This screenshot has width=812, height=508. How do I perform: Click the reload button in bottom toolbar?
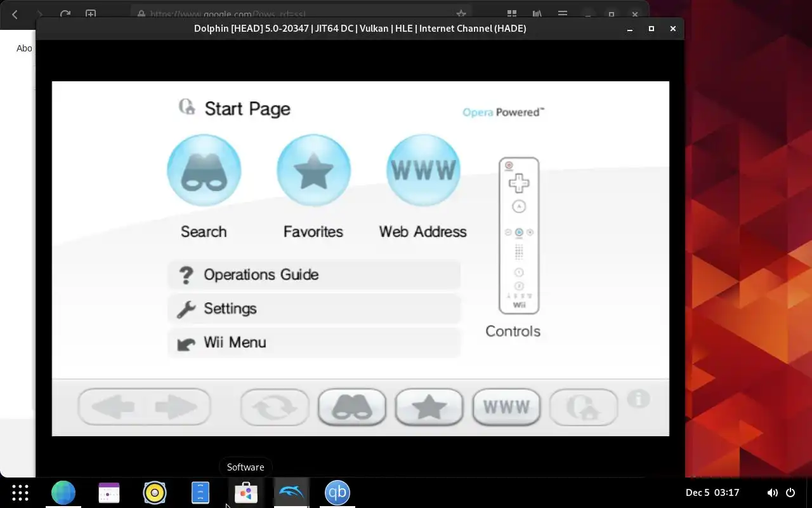click(x=275, y=407)
